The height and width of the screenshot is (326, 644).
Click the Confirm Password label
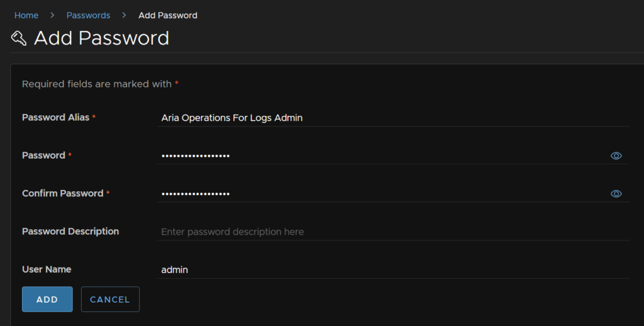(x=62, y=194)
